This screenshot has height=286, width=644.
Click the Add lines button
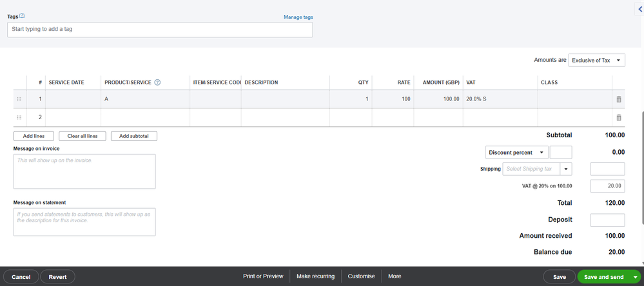tap(34, 136)
